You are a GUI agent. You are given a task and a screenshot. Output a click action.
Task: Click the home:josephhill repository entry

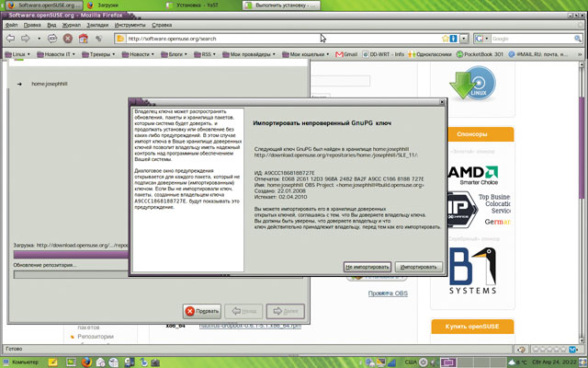[x=49, y=84]
